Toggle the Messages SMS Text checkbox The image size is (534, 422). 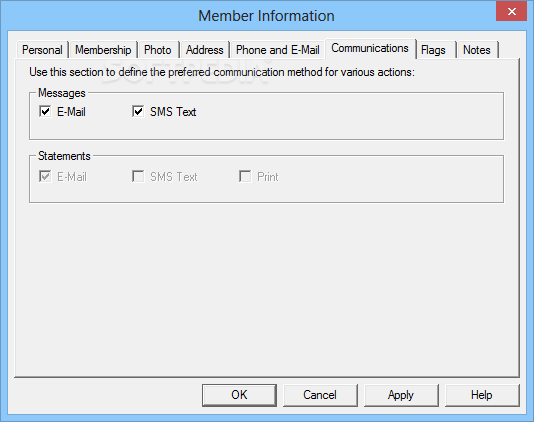point(138,111)
